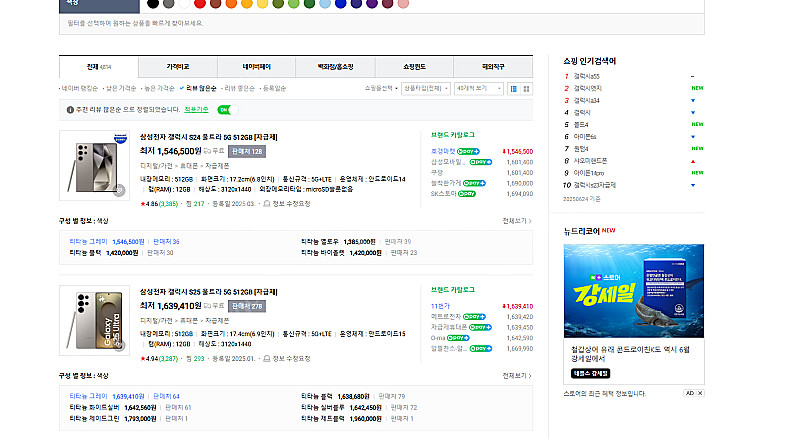Click 강세일 sturgeon banner image
The image size is (800, 439).
click(x=634, y=291)
